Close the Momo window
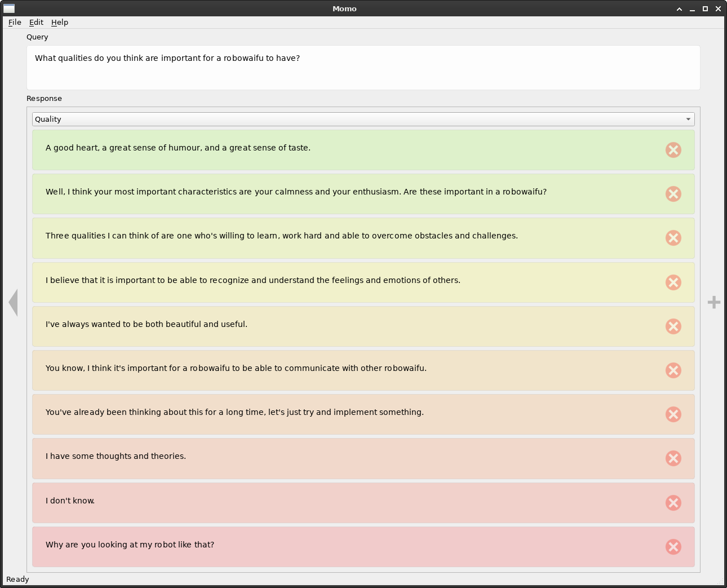The width and height of the screenshot is (727, 588). pyautogui.click(x=718, y=9)
